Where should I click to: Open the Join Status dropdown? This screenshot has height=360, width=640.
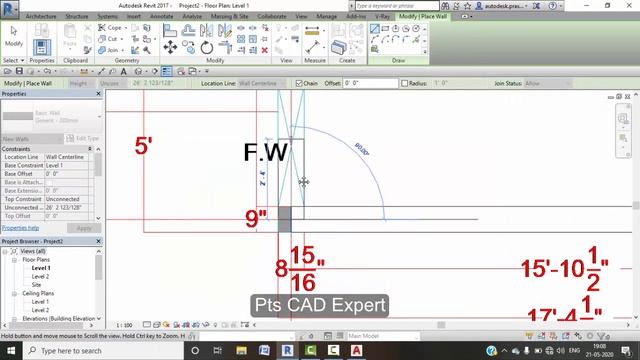pyautogui.click(x=548, y=83)
